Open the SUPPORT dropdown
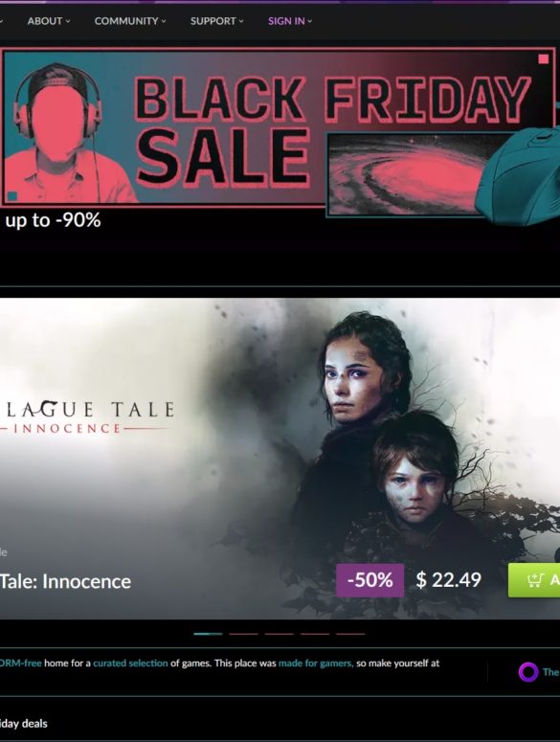Screen dimensions: 560x742 coord(217,21)
